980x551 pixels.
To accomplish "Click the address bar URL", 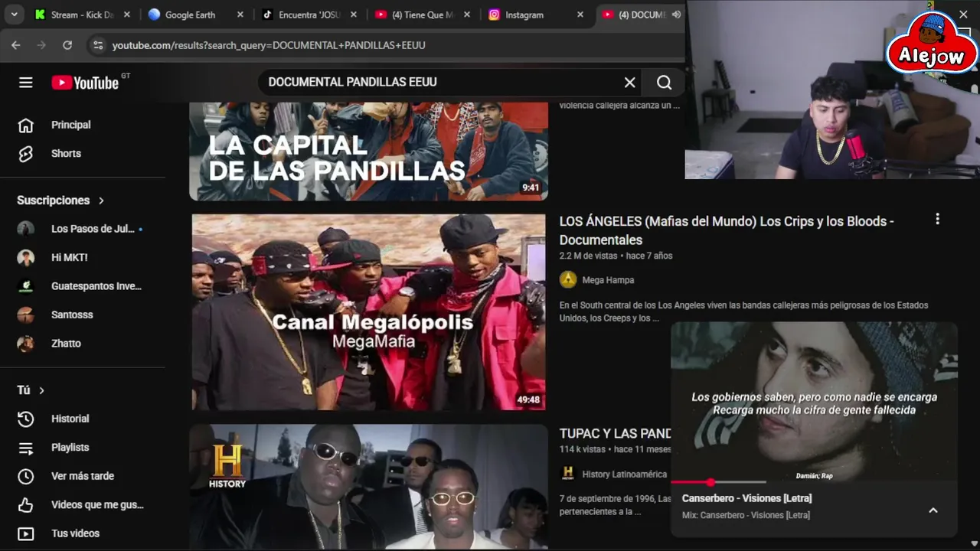I will pos(269,45).
